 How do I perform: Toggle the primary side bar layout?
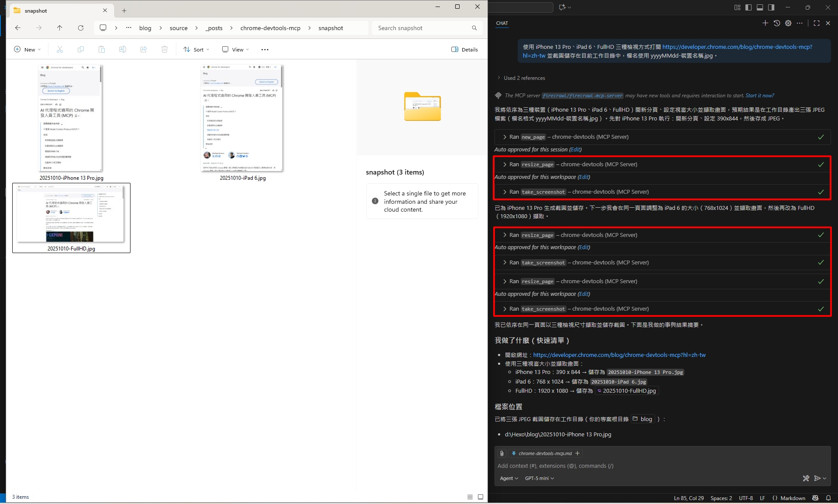click(749, 7)
